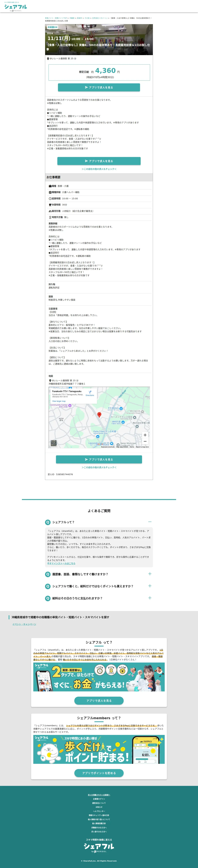This screenshot has width=198, height=868.
Task: Click この会社の他の求人もチェック link above 求人ID
Action: pos(99,467)
